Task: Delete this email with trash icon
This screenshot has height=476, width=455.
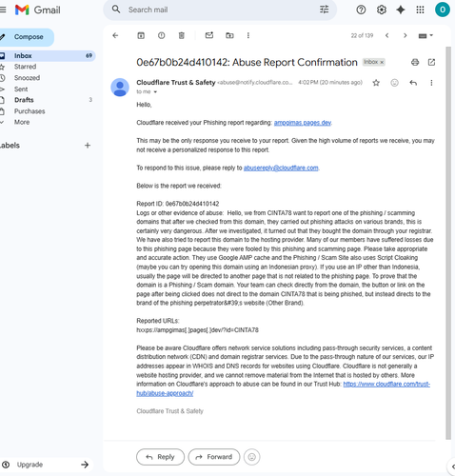Action: coord(182,35)
